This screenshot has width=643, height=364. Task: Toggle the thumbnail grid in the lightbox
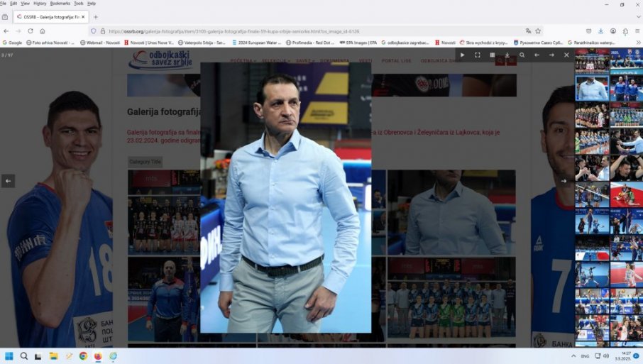coord(493,55)
